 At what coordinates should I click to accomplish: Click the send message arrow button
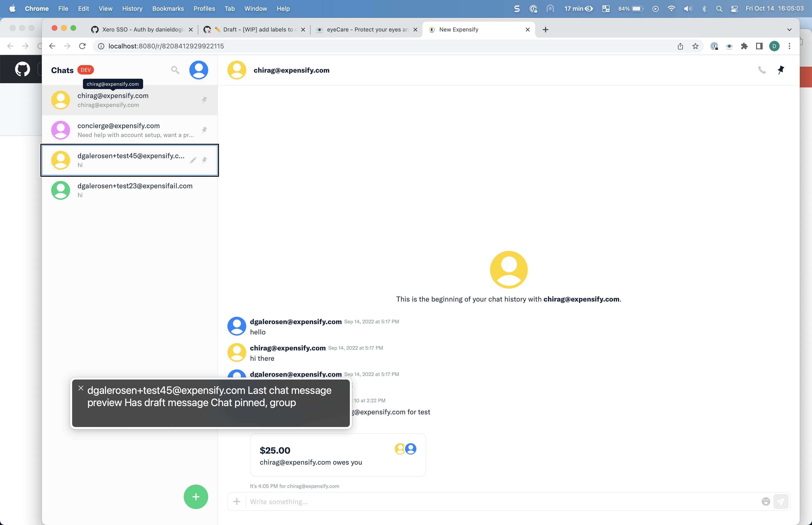point(781,501)
